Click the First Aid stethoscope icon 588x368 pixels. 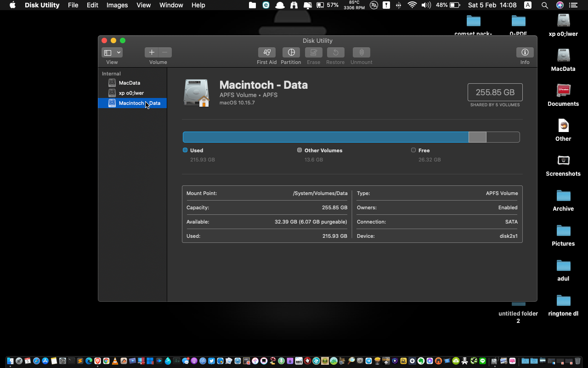267,52
